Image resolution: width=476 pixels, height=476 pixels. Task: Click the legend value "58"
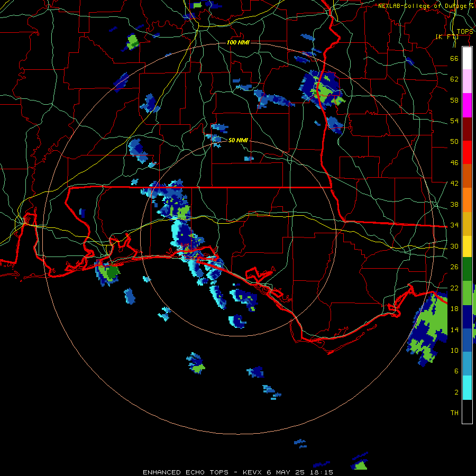coord(454,100)
